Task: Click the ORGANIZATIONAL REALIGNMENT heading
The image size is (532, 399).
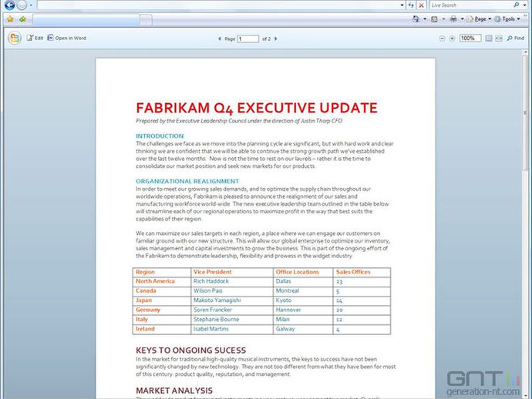Action: tap(187, 181)
